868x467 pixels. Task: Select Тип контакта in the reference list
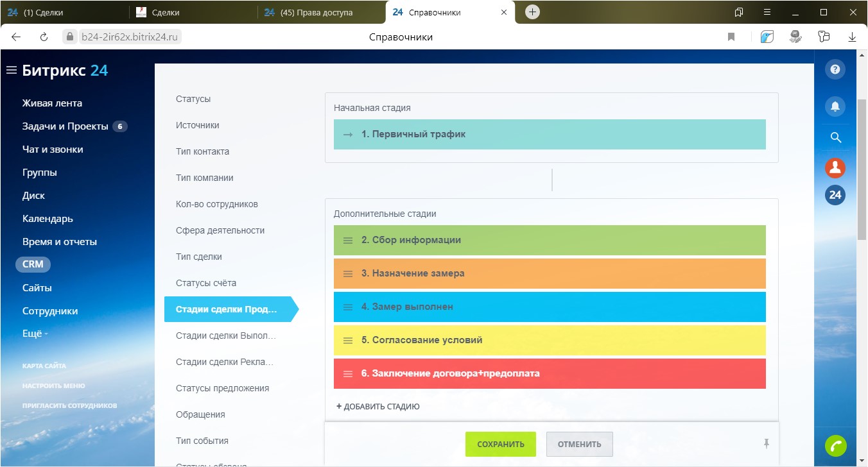pyautogui.click(x=202, y=152)
